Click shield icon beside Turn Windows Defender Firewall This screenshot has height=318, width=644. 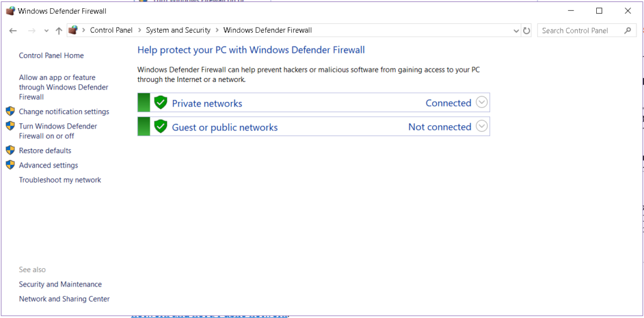pos(10,125)
